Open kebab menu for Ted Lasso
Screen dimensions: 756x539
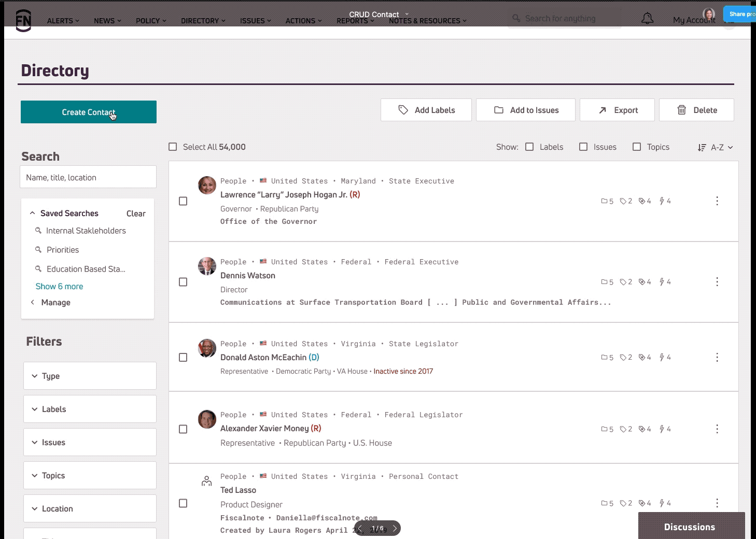click(x=717, y=503)
